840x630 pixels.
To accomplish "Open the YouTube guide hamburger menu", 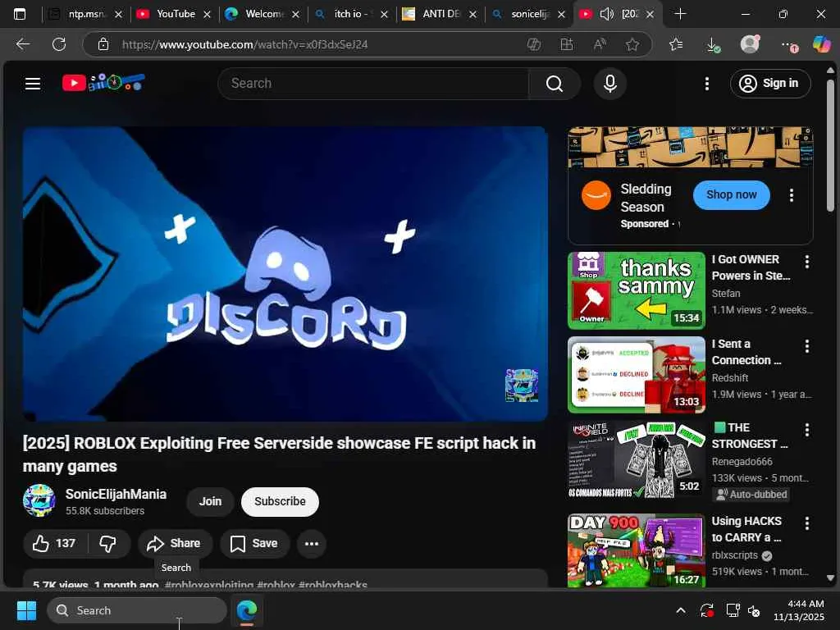I will click(x=33, y=84).
